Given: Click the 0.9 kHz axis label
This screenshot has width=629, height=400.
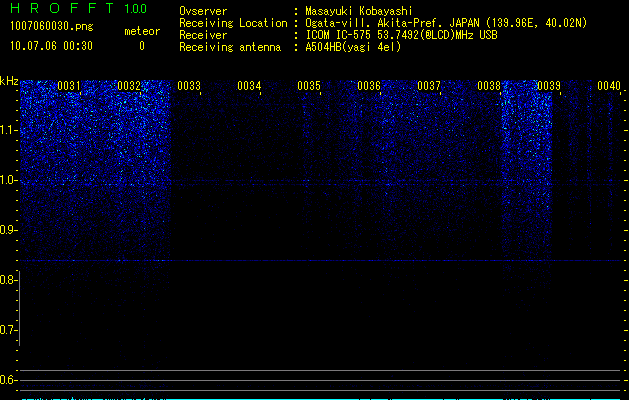Looking at the screenshot, I should pyautogui.click(x=8, y=230).
